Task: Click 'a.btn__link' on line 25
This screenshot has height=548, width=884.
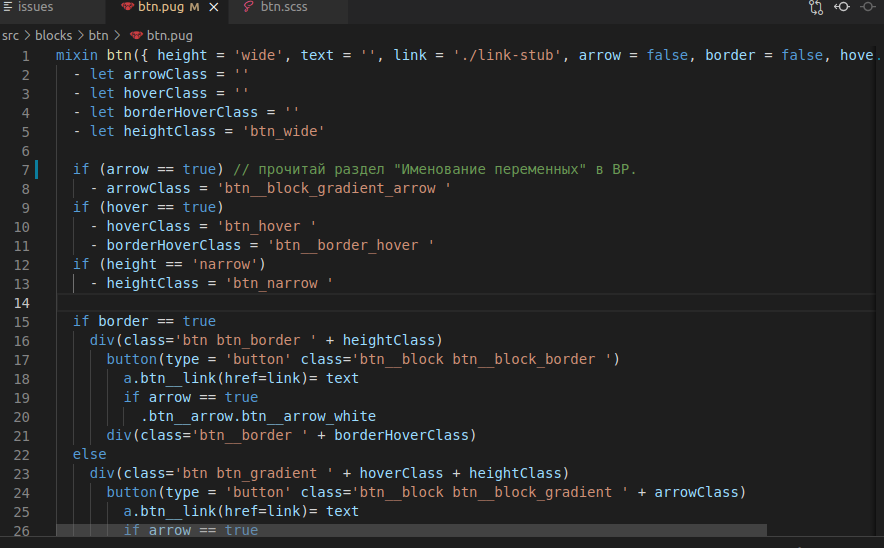Action: pyautogui.click(x=170, y=511)
